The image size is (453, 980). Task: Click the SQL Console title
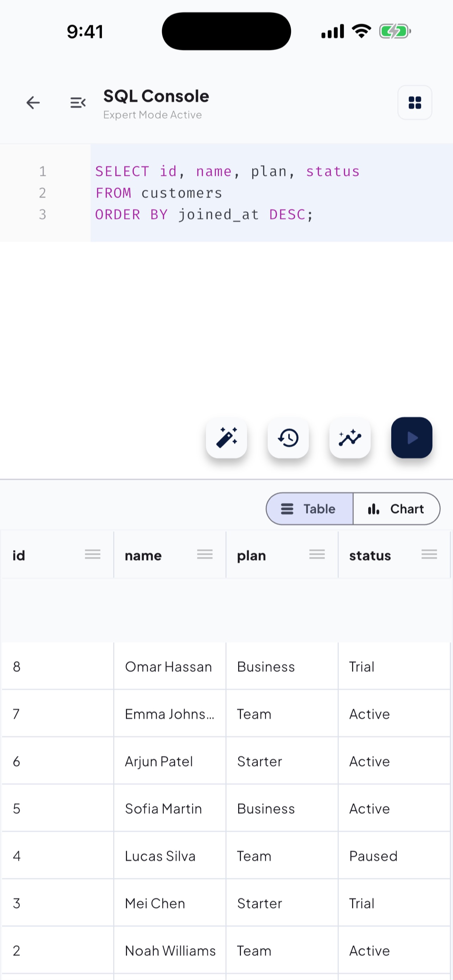point(156,96)
